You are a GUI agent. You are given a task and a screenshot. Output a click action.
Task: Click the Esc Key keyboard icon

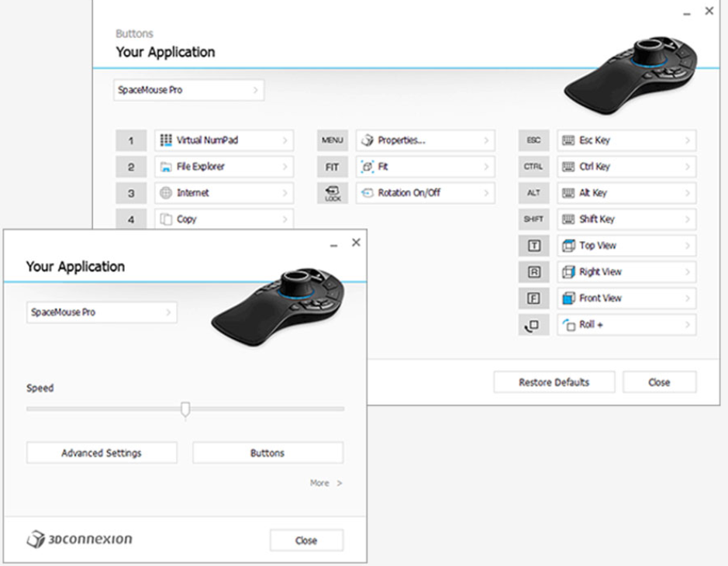pos(568,140)
